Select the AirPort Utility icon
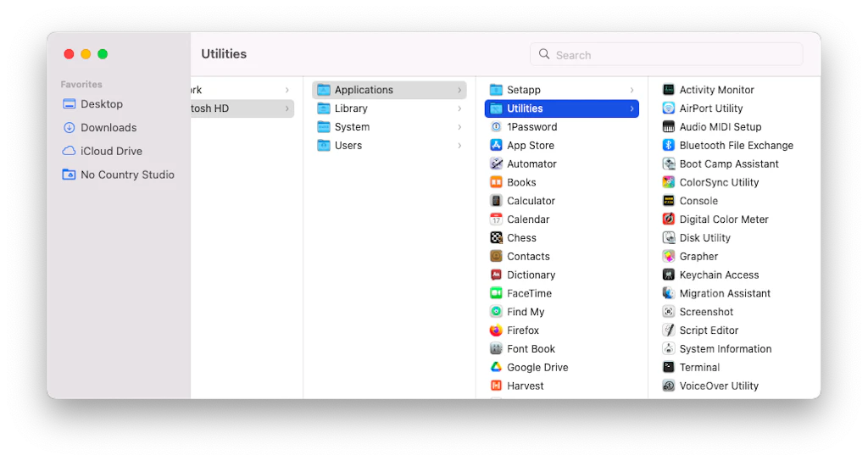This screenshot has height=461, width=868. tap(668, 108)
